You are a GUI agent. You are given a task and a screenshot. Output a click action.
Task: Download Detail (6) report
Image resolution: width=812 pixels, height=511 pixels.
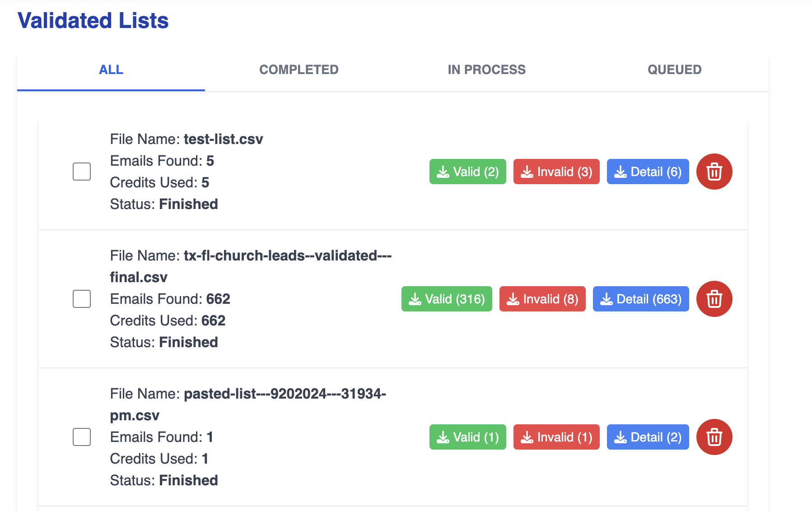pyautogui.click(x=648, y=172)
